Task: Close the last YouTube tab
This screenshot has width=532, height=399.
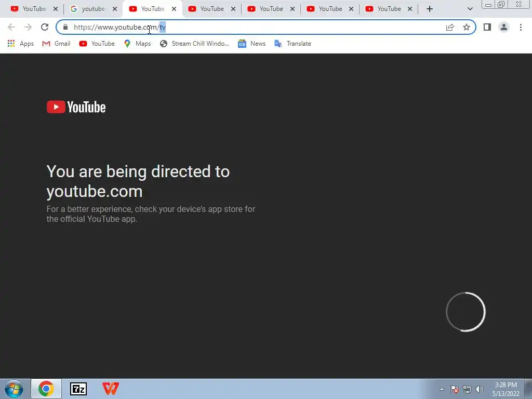Action: tap(410, 9)
